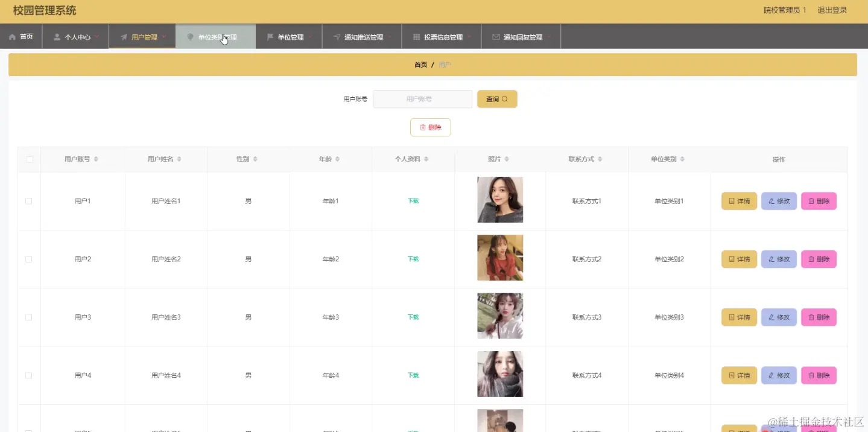Open 详情 for 用户4
The height and width of the screenshot is (432, 868).
(739, 375)
